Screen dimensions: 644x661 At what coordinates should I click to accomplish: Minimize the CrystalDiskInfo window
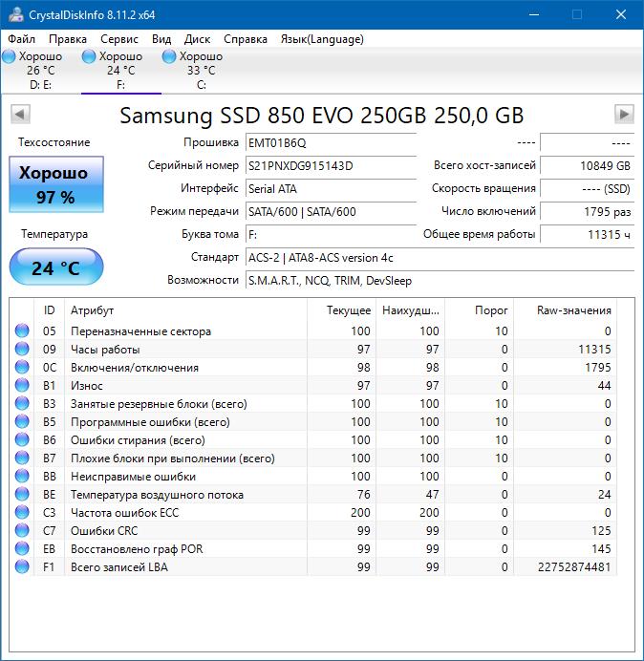point(534,14)
